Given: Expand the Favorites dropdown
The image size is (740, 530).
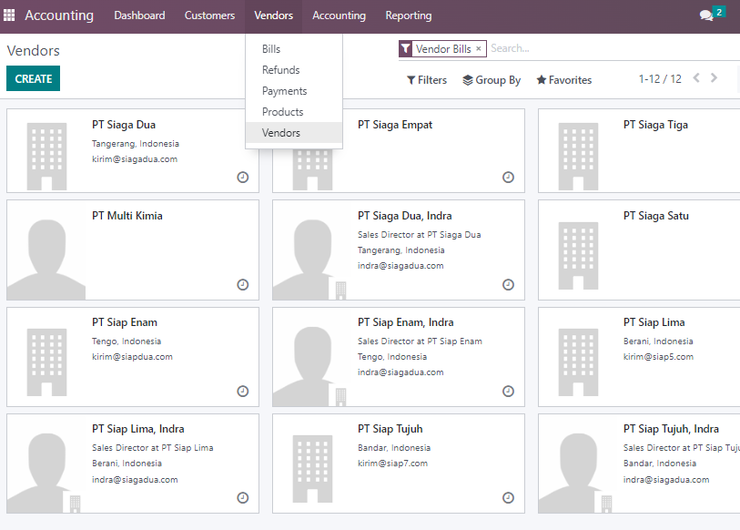Looking at the screenshot, I should (564, 80).
